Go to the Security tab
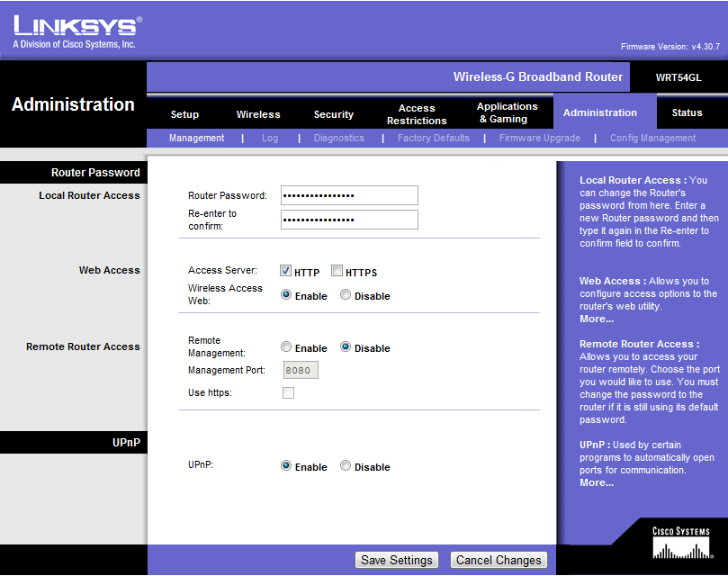This screenshot has width=728, height=576. point(333,114)
